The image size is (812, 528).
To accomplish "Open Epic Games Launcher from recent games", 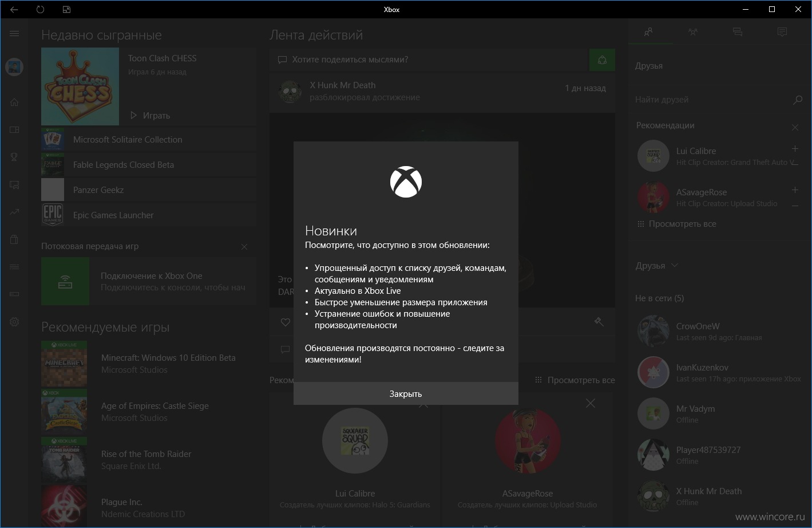I will [x=149, y=215].
